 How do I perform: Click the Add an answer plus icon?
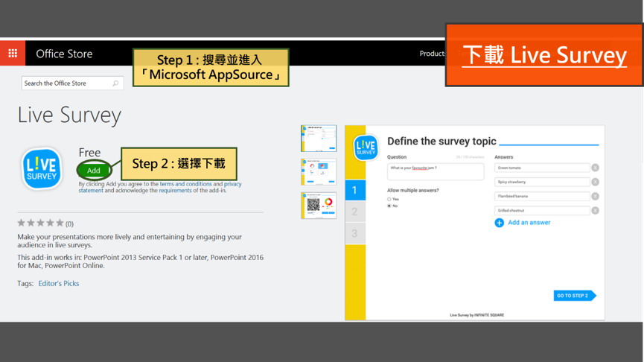[500, 223]
